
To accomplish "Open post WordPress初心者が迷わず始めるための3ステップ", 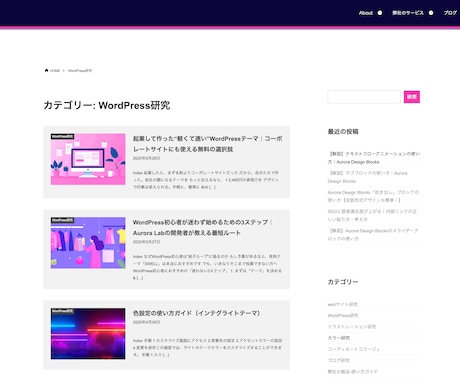I will point(203,227).
